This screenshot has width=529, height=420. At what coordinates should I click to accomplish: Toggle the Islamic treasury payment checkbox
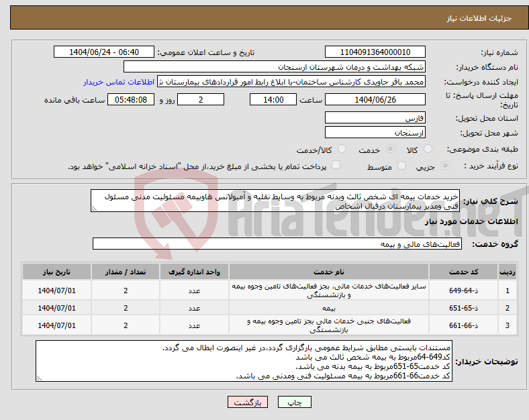click(x=336, y=165)
